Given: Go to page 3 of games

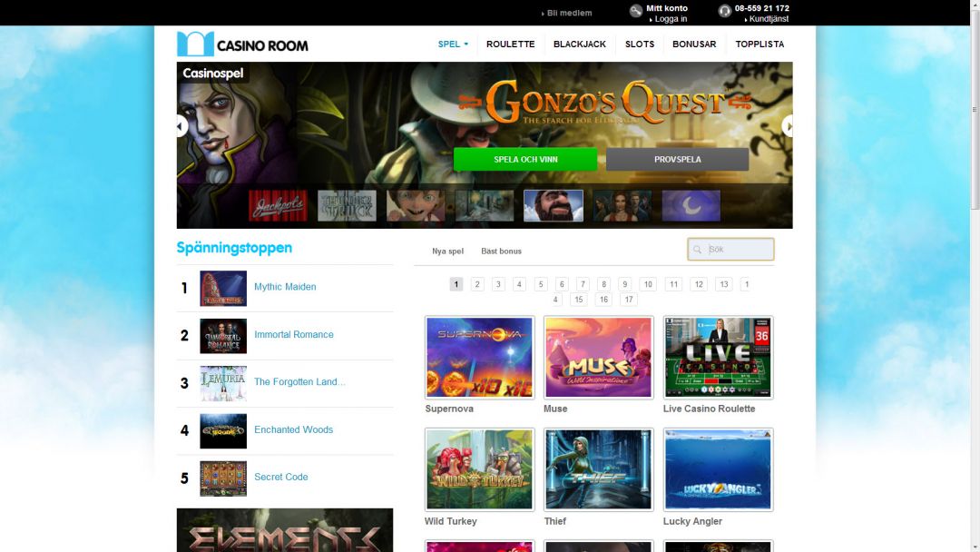Looking at the screenshot, I should tap(498, 284).
